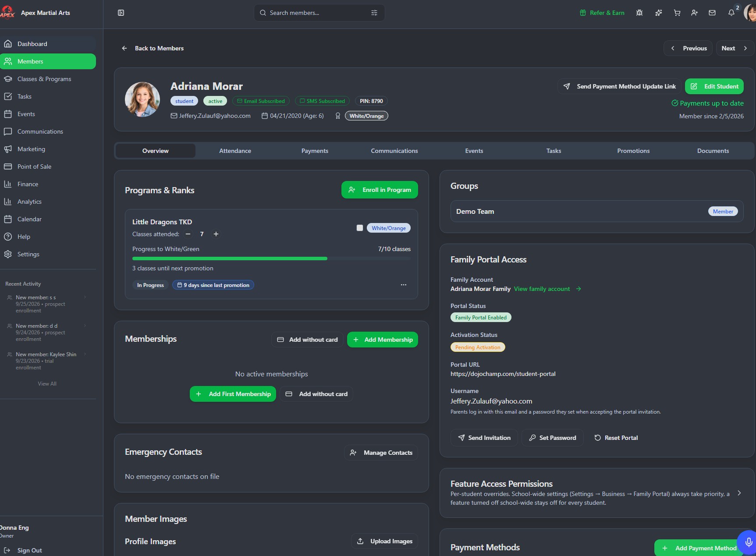Viewport: 756px width, 556px height.
Task: Open the Documents tab
Action: (713, 151)
